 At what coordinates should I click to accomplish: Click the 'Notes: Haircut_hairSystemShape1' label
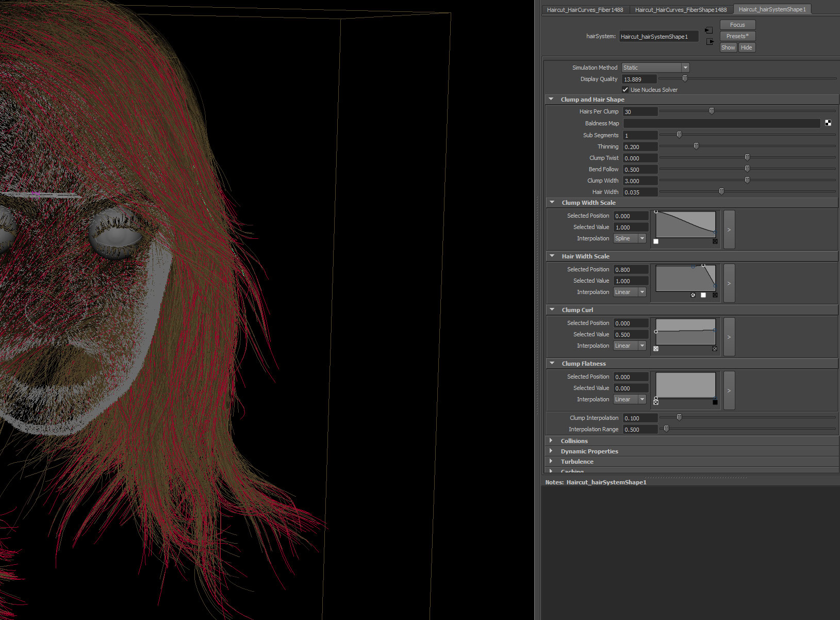(x=596, y=482)
